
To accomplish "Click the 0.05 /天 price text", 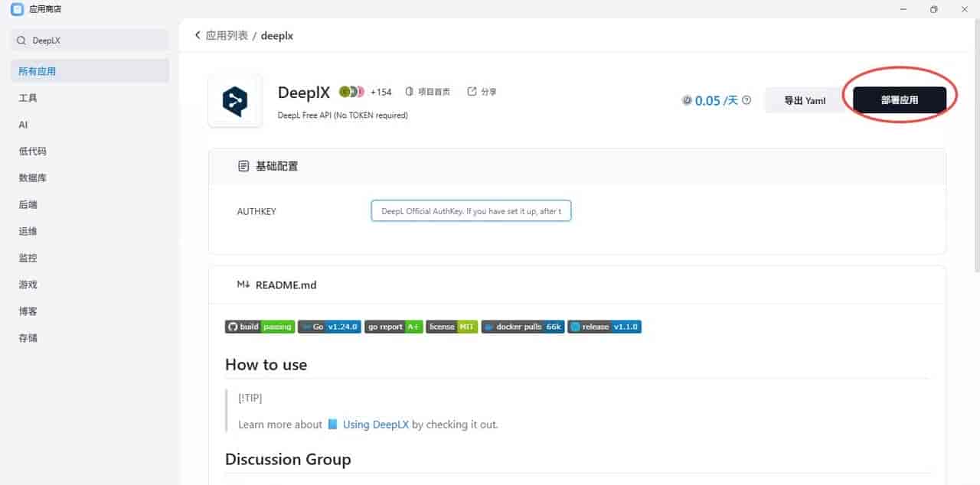I will 717,100.
